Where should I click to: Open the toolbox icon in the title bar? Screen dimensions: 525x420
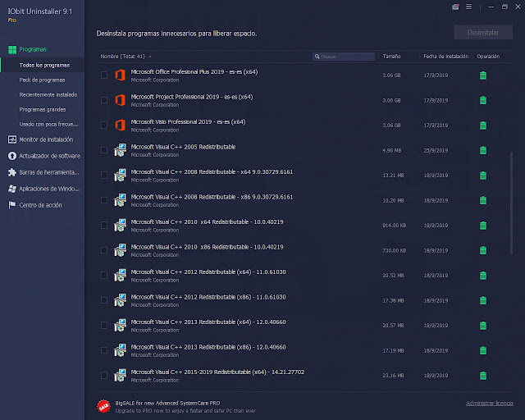click(x=455, y=7)
